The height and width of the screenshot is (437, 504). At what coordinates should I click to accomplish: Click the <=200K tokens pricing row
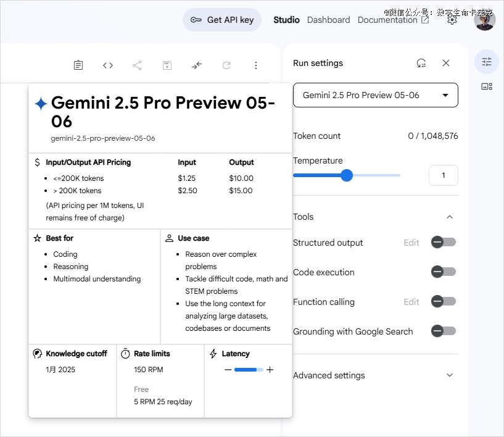78,178
